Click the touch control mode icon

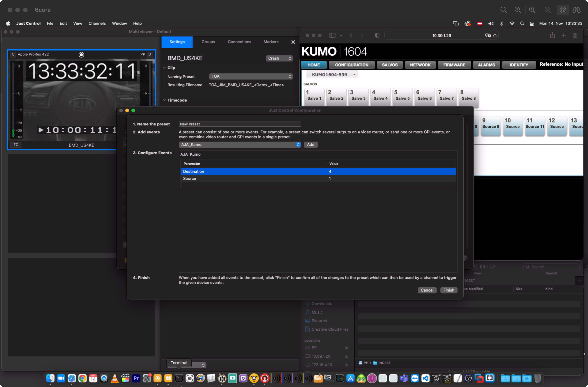point(563,10)
